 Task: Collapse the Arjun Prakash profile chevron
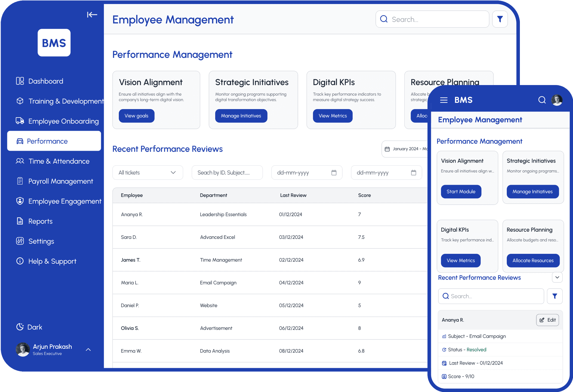[88, 349]
